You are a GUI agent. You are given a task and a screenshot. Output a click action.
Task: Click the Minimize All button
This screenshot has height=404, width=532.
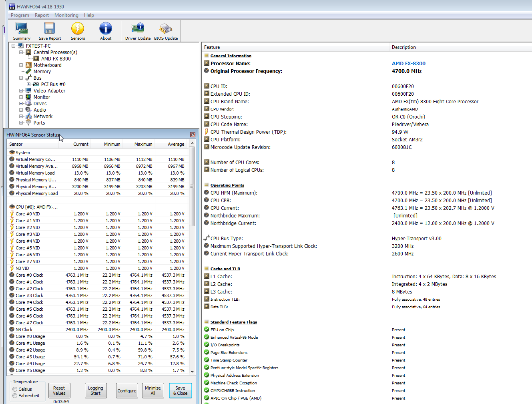[153, 390]
